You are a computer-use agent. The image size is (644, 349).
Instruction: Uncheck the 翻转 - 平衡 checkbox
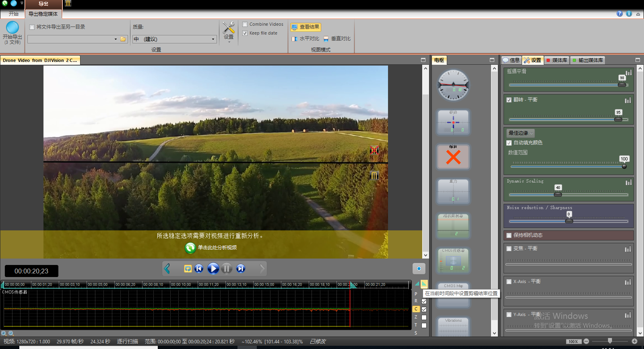[509, 100]
